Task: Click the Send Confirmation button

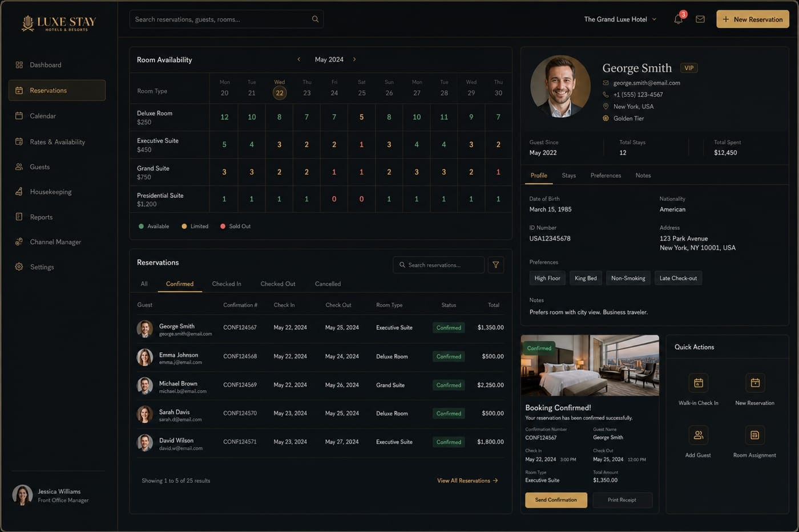Action: [556, 500]
